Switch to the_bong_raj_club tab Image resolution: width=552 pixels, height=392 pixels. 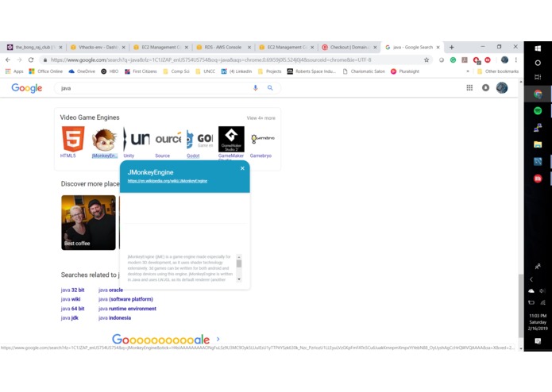(x=34, y=47)
